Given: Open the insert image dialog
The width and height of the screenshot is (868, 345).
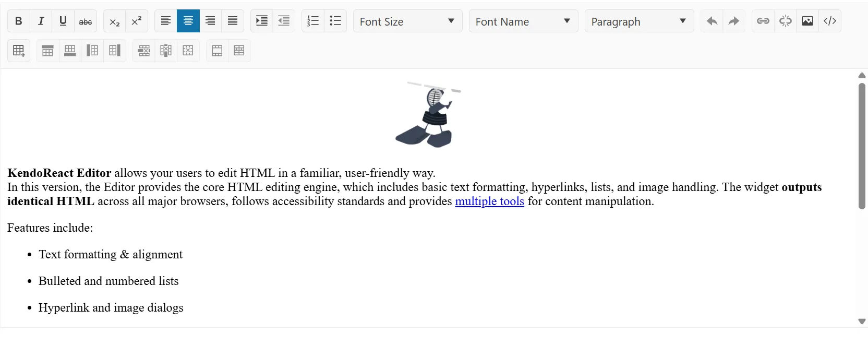Looking at the screenshot, I should point(807,21).
